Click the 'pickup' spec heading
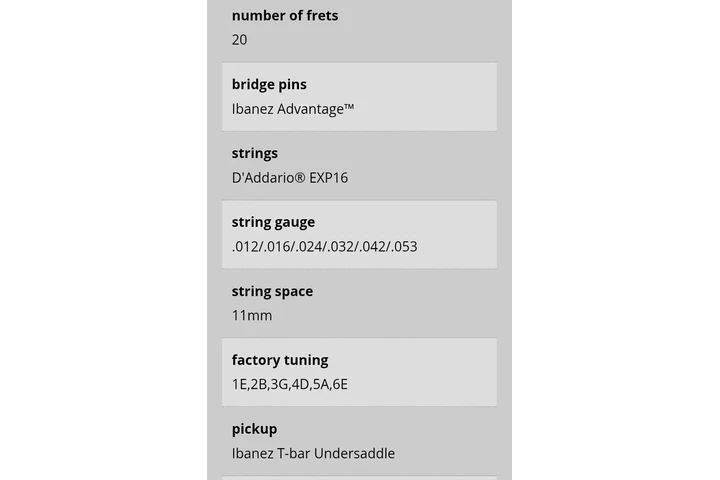The image size is (720, 480). pyautogui.click(x=254, y=429)
